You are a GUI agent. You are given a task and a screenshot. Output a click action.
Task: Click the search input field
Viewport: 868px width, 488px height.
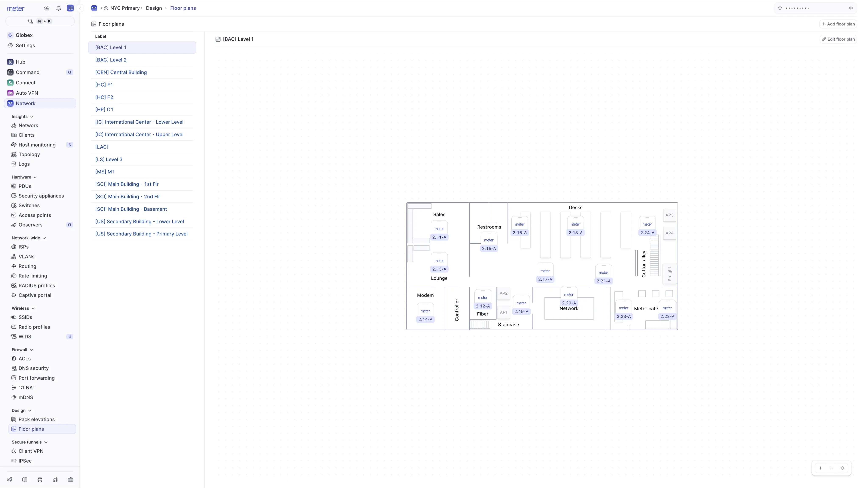point(40,21)
